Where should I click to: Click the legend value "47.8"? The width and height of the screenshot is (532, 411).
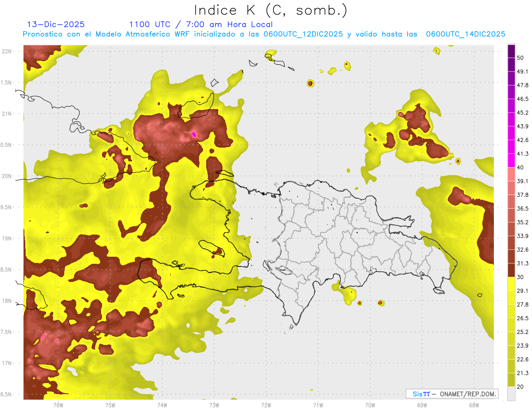click(523, 85)
